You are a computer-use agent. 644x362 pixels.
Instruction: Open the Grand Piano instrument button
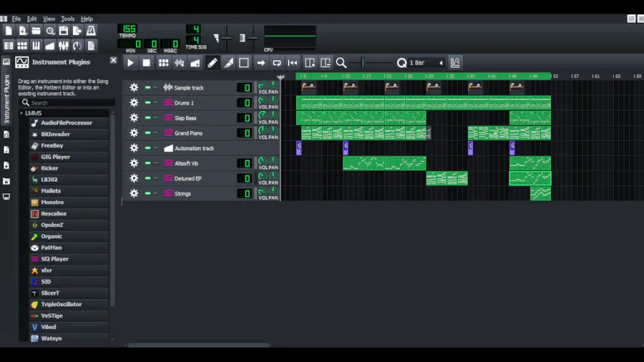click(199, 133)
